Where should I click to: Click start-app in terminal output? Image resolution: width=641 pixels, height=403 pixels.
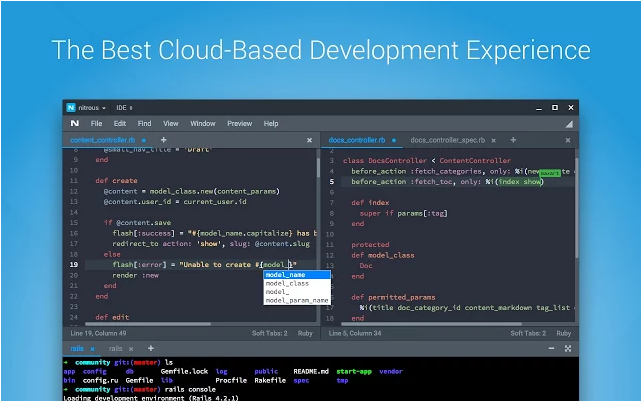[354, 372]
